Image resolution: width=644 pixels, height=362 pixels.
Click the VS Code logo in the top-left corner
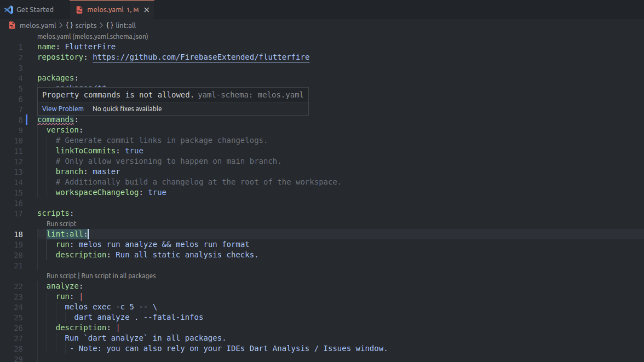pos(8,9)
